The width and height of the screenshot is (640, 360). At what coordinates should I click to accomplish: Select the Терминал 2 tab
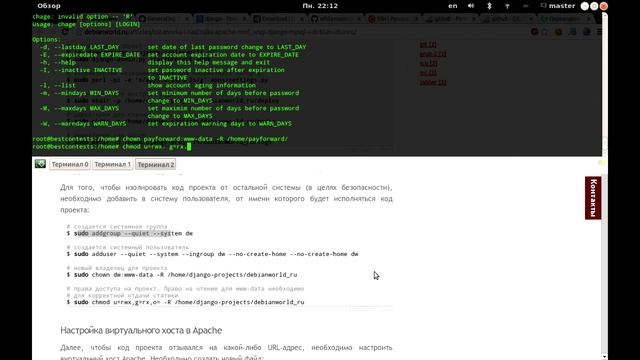point(156,164)
